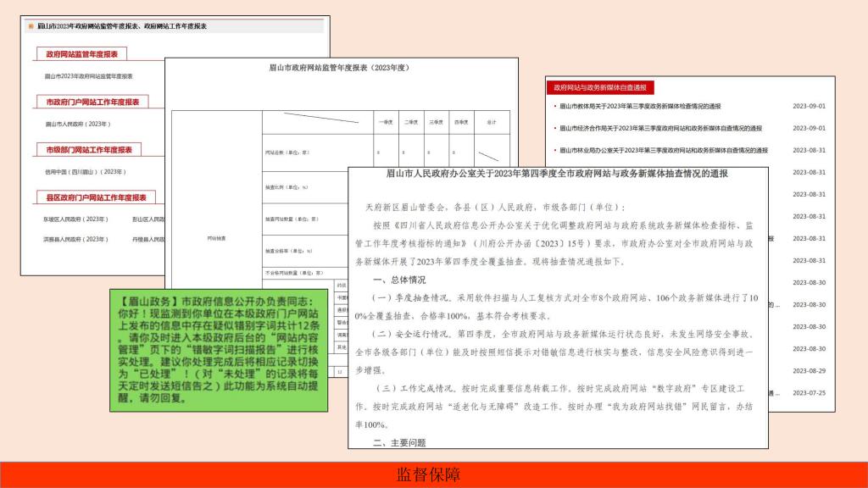
Task: Open the 眉山市教体局 third-quarter new media inspection notice
Action: click(x=640, y=106)
